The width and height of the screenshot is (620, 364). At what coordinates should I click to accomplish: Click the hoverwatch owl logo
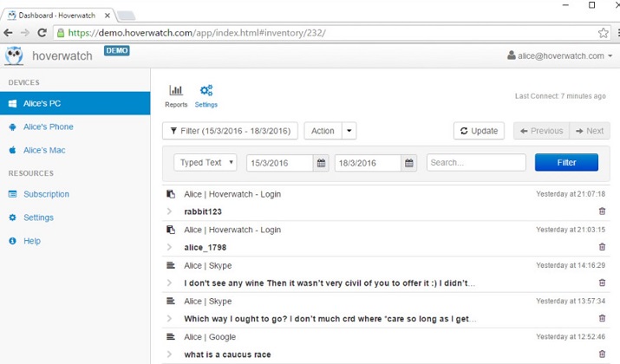click(14, 55)
